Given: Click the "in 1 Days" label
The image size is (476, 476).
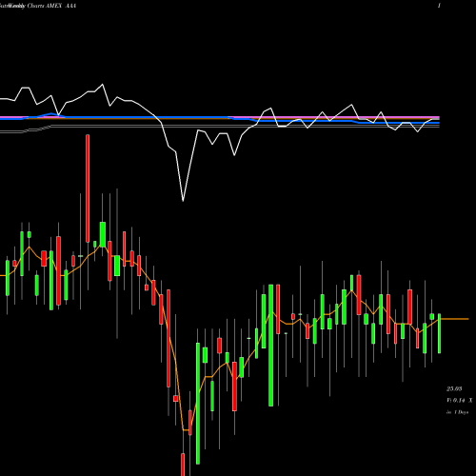Looking at the screenshot, I should pyautogui.click(x=457, y=412).
